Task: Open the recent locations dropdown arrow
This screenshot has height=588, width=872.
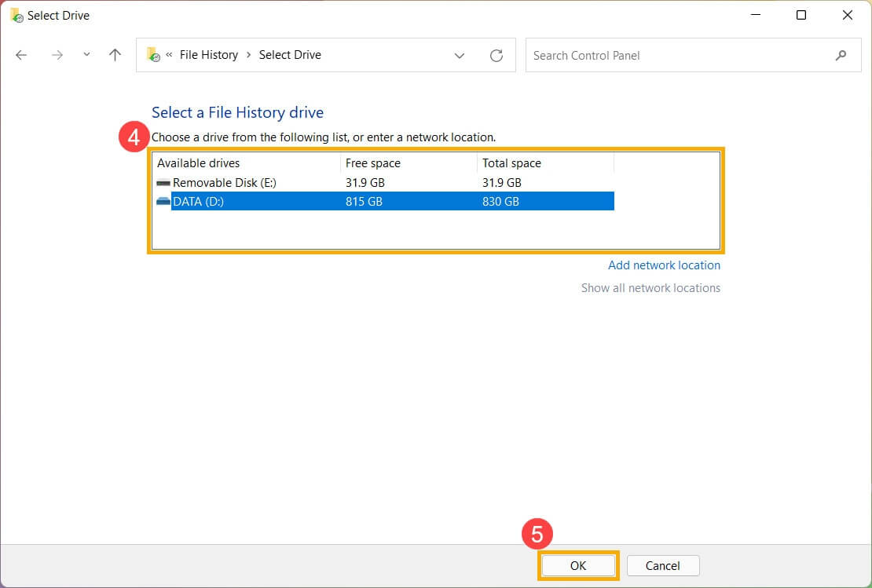Action: (x=86, y=55)
